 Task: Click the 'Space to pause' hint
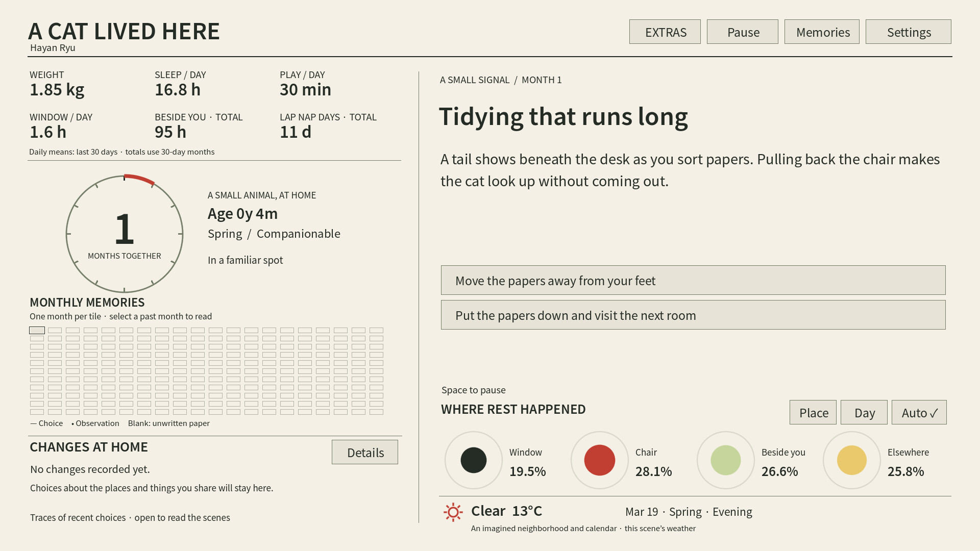coord(474,390)
